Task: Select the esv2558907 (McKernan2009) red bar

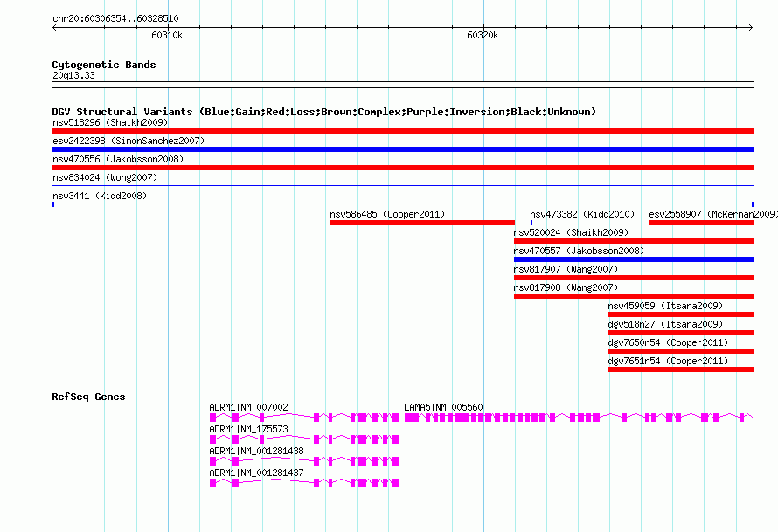Action: (701, 223)
